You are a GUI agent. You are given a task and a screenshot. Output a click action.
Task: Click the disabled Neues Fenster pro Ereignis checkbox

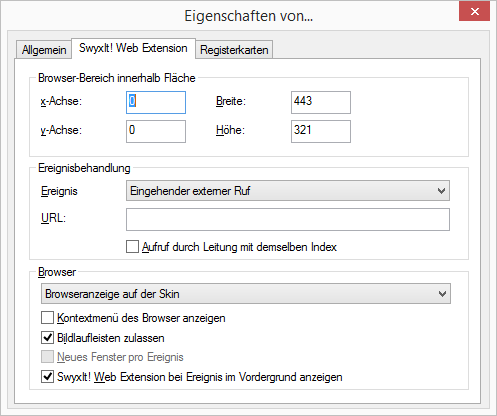(47, 357)
